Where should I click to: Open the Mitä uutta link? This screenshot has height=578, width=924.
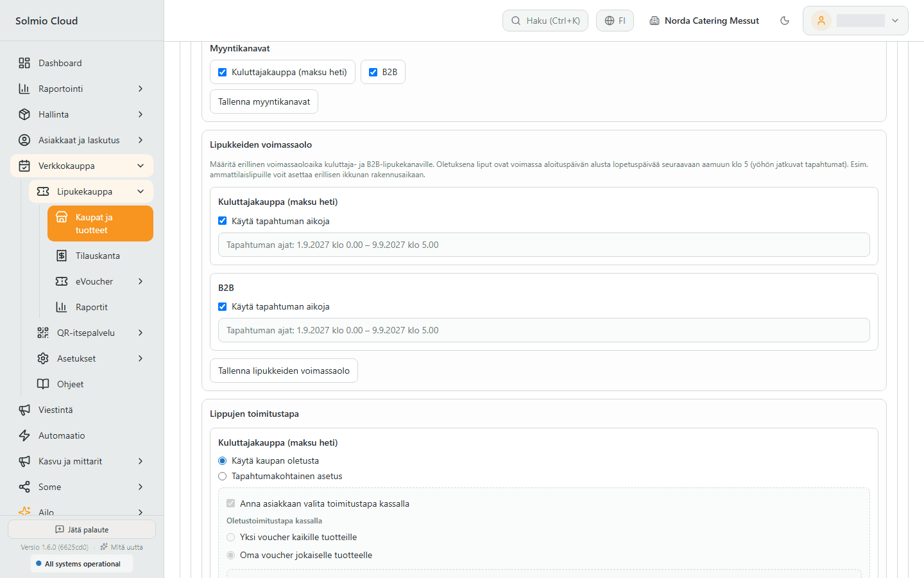[121, 547]
